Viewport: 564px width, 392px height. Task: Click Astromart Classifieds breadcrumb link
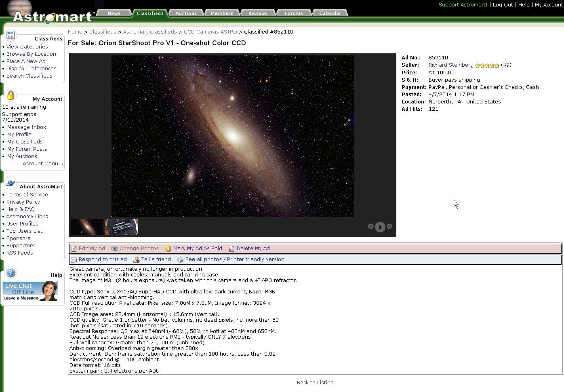pyautogui.click(x=150, y=32)
